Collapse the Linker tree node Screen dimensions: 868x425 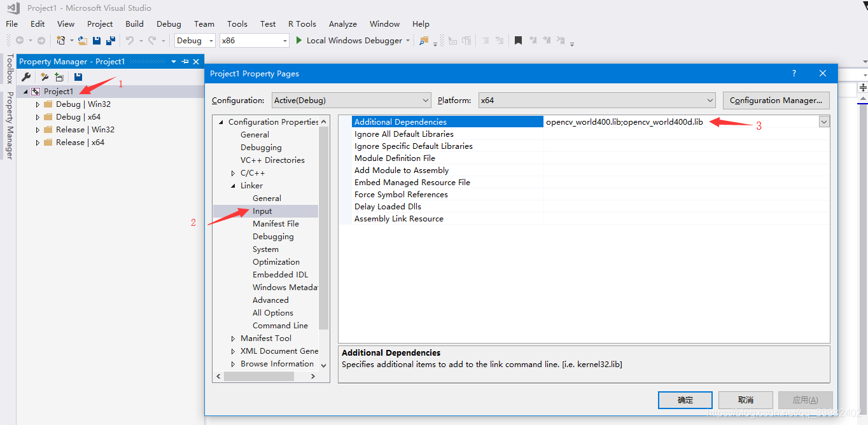click(x=233, y=186)
